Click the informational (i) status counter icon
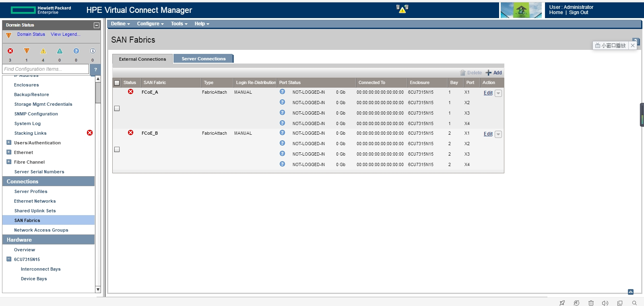This screenshot has height=306, width=644. click(x=93, y=51)
